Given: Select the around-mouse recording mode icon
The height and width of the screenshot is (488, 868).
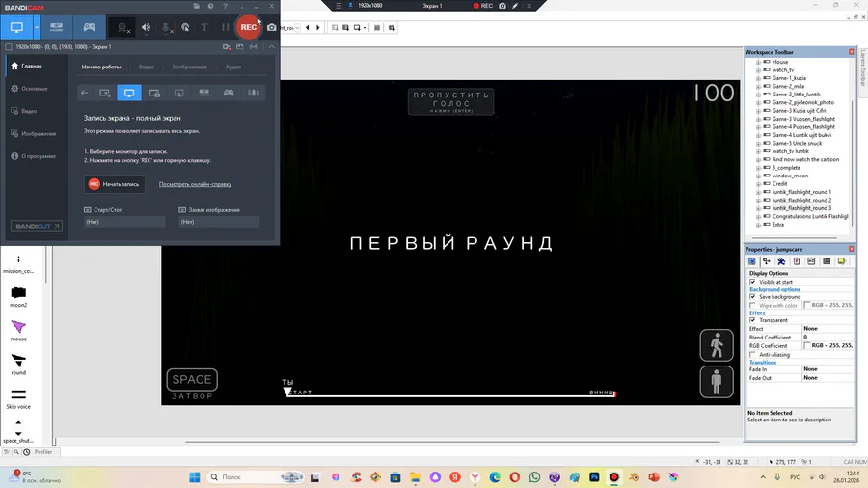Looking at the screenshot, I should [178, 93].
